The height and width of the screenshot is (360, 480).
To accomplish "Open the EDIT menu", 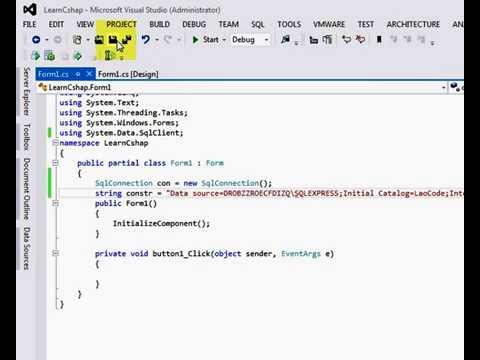I will (56, 24).
